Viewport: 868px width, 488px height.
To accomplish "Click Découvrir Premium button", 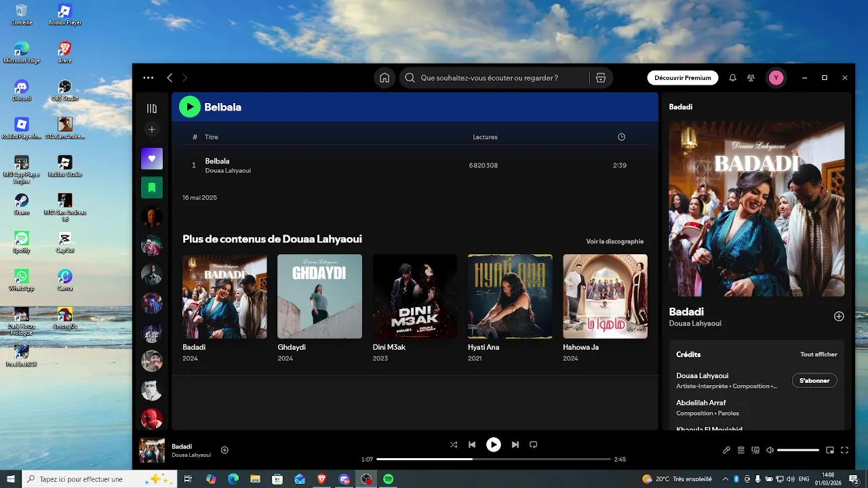I will pyautogui.click(x=683, y=78).
